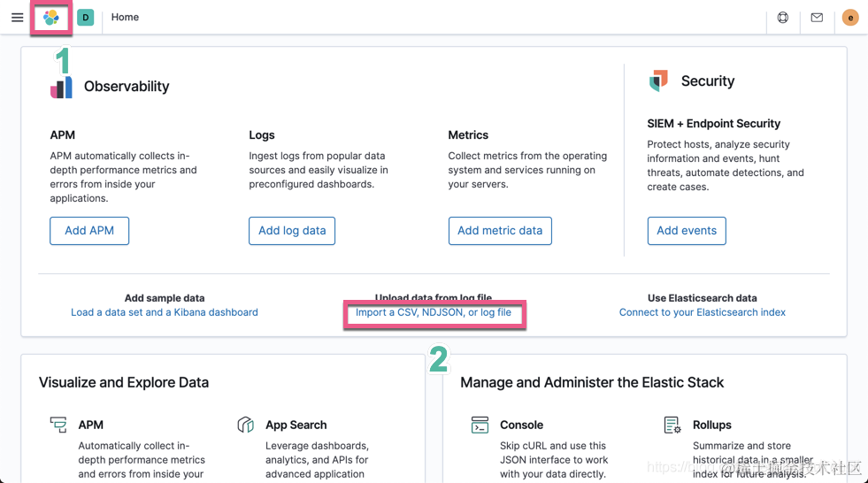Click the App Search icon

coord(246,425)
